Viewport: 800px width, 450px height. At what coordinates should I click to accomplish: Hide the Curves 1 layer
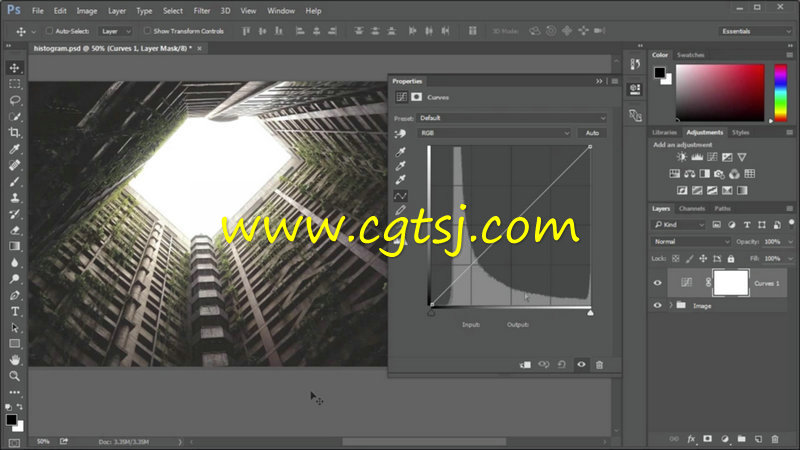[657, 283]
